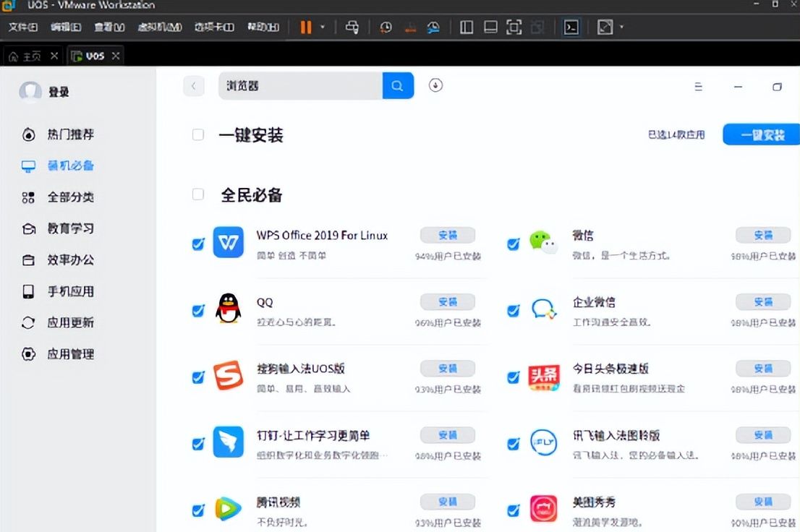Click the 微信 app icon
This screenshot has width=800, height=532.
543,242
